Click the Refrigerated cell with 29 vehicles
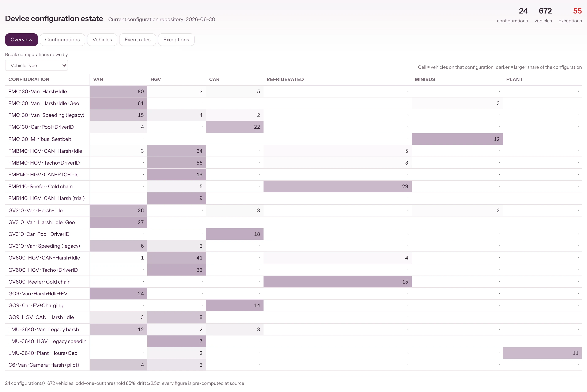This screenshot has width=587, height=392. (x=338, y=187)
